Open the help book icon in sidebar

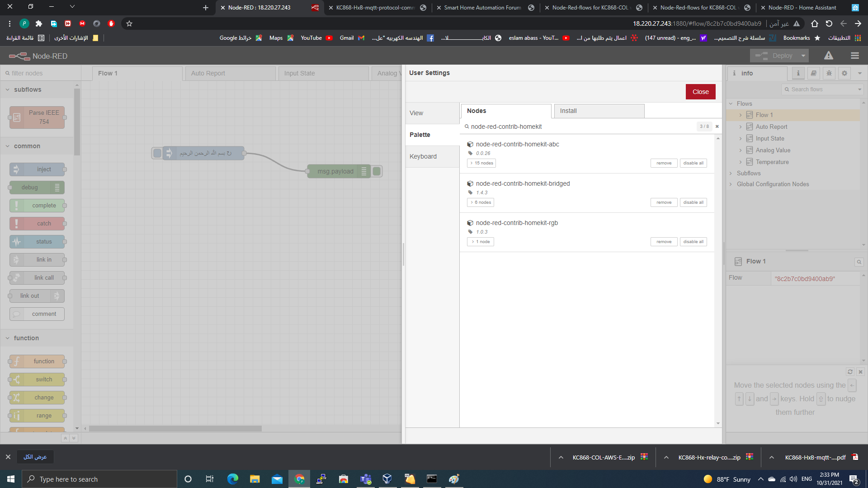[x=813, y=73]
